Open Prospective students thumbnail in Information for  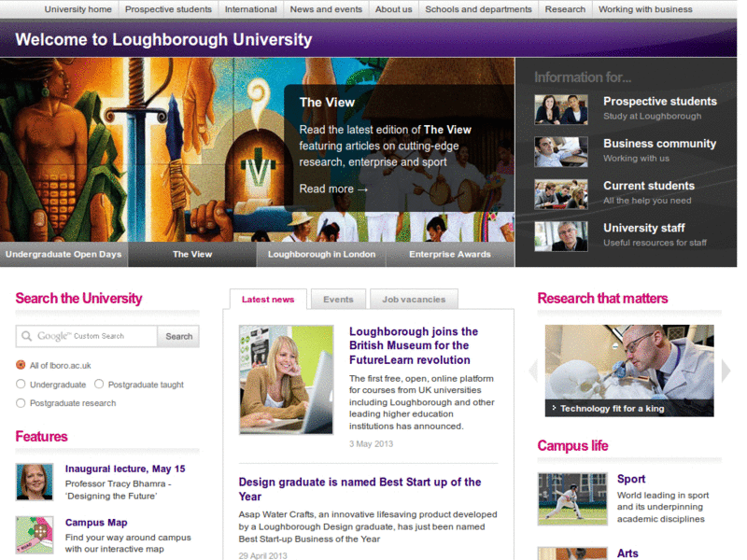[x=561, y=109]
